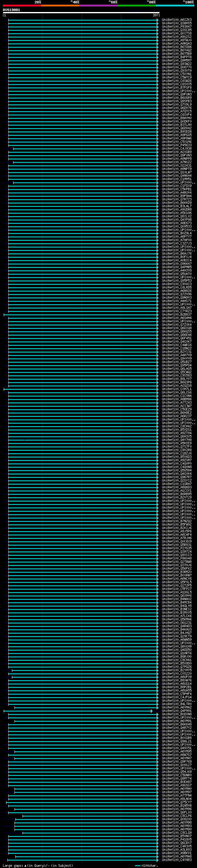Open hit UniRef100_Q3SC85

pyautogui.click(x=177, y=30)
